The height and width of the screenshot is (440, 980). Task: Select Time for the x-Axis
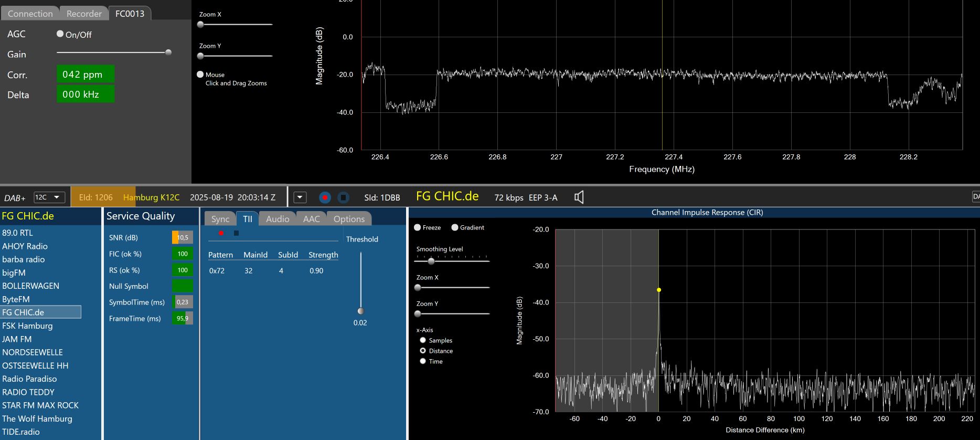tap(423, 361)
